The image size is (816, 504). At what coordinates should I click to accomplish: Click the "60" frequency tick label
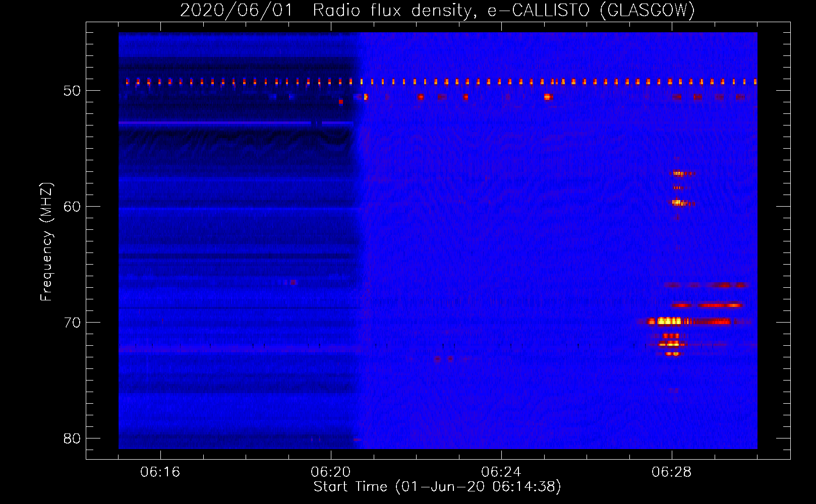coord(72,207)
